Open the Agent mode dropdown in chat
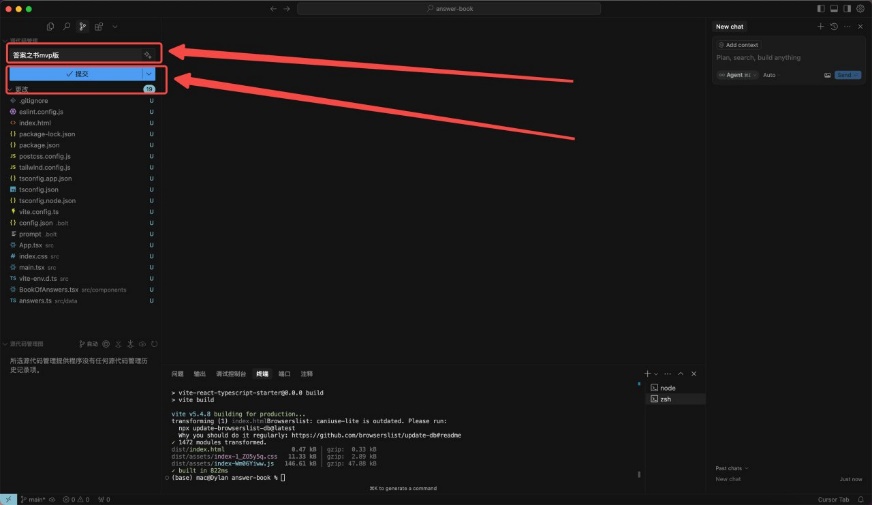The width and height of the screenshot is (872, 505). coord(736,75)
